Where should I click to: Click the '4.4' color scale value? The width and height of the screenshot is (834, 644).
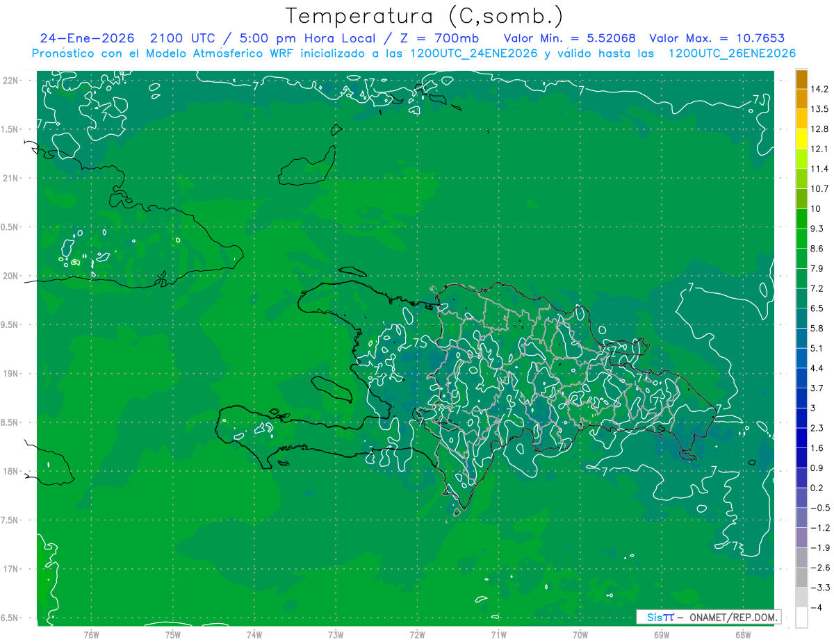click(817, 368)
